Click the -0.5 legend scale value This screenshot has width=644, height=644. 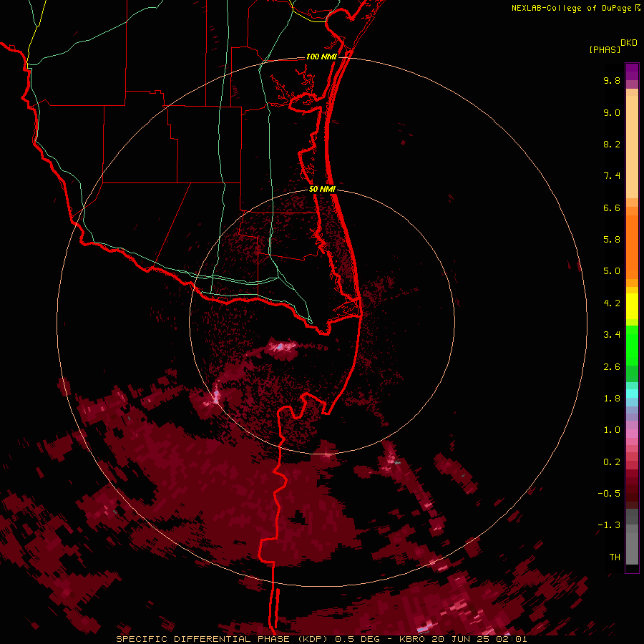click(x=609, y=494)
